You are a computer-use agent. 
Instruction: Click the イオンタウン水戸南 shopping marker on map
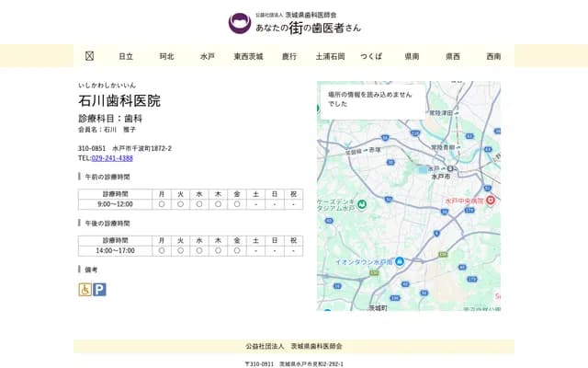pos(399,261)
